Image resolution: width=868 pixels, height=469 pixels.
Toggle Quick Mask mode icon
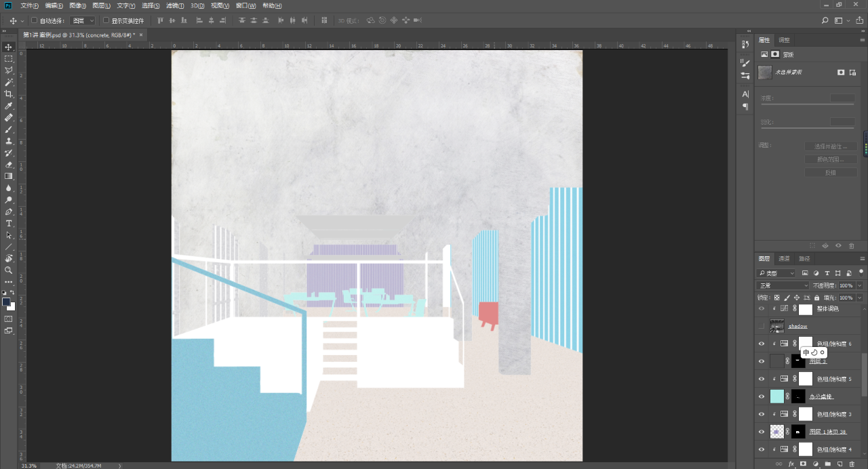9,319
